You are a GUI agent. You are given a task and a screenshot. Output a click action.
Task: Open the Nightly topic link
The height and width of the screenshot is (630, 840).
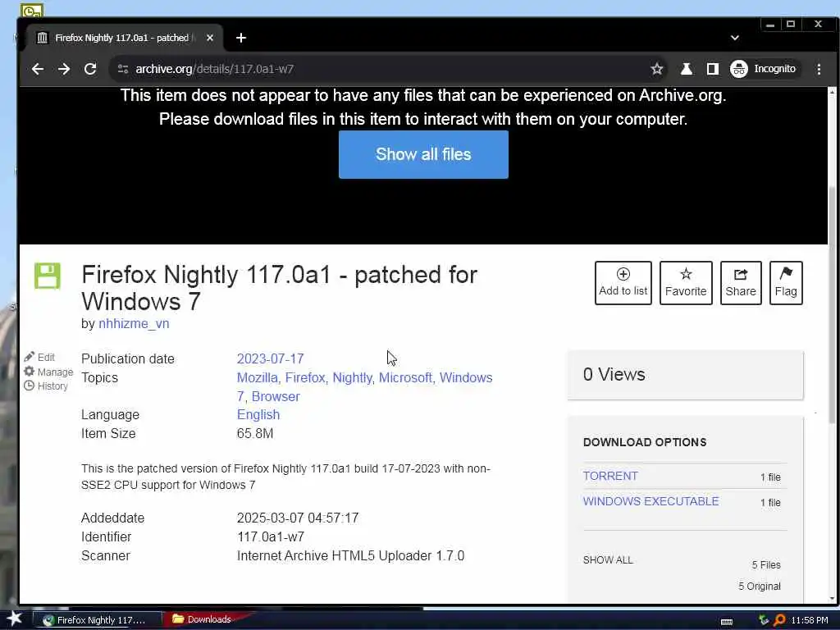[x=352, y=377]
